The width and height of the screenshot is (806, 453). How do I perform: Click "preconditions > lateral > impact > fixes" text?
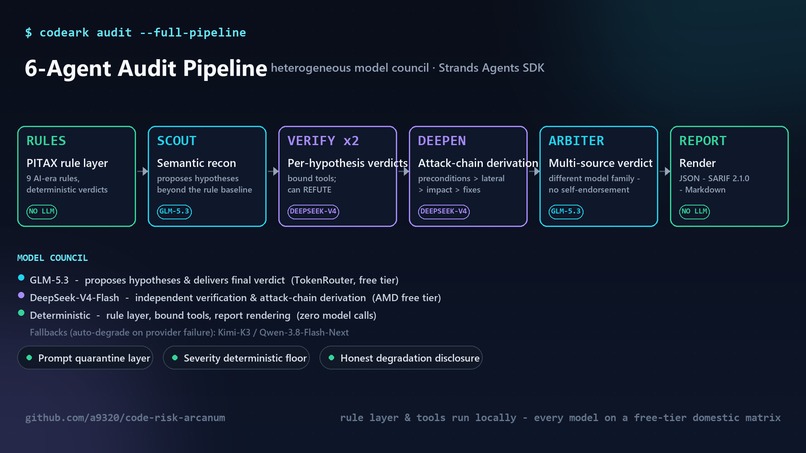point(461,184)
